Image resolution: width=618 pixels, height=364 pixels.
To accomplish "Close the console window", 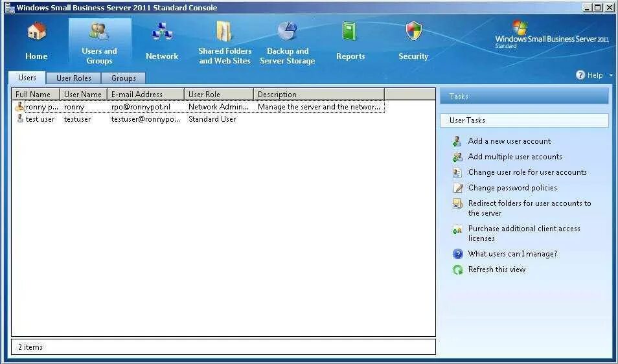I will [x=608, y=7].
